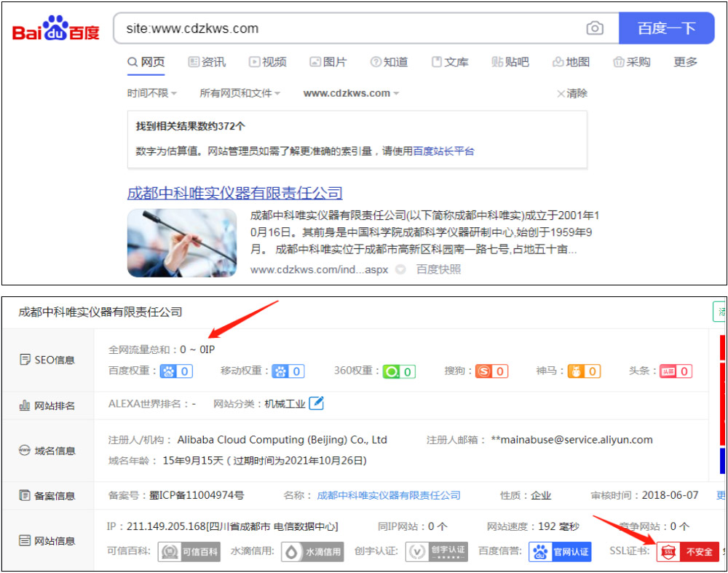This screenshot has height=573, width=728.
Task: Switch to the 知道 tab
Action: coord(389,62)
